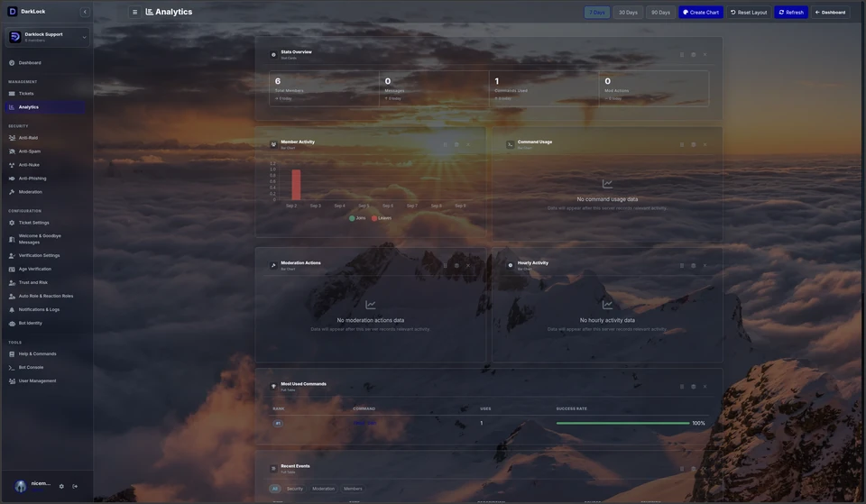Viewport: 866px width, 504px height.
Task: Close the Most Used Commands widget
Action: click(x=705, y=387)
